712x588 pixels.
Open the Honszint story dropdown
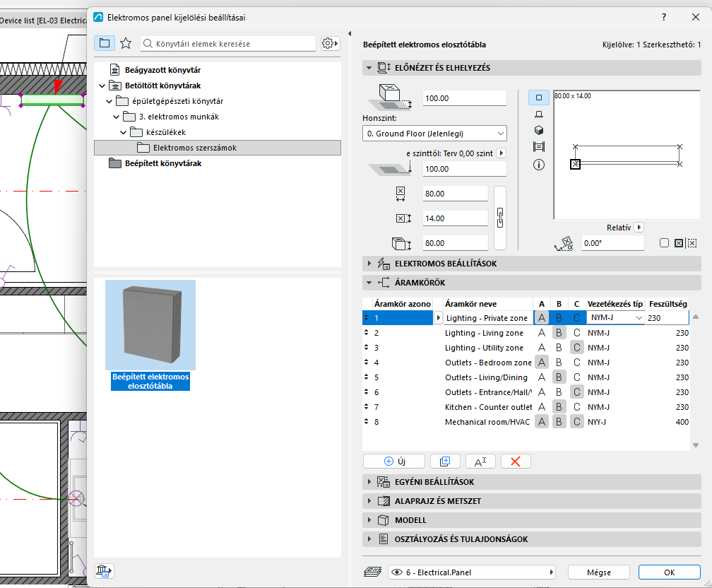(x=434, y=134)
